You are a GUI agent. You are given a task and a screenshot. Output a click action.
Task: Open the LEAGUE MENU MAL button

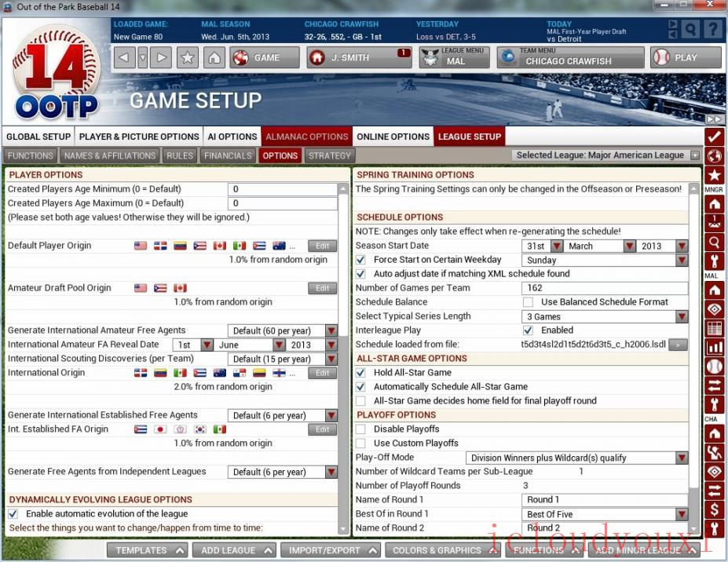(455, 57)
